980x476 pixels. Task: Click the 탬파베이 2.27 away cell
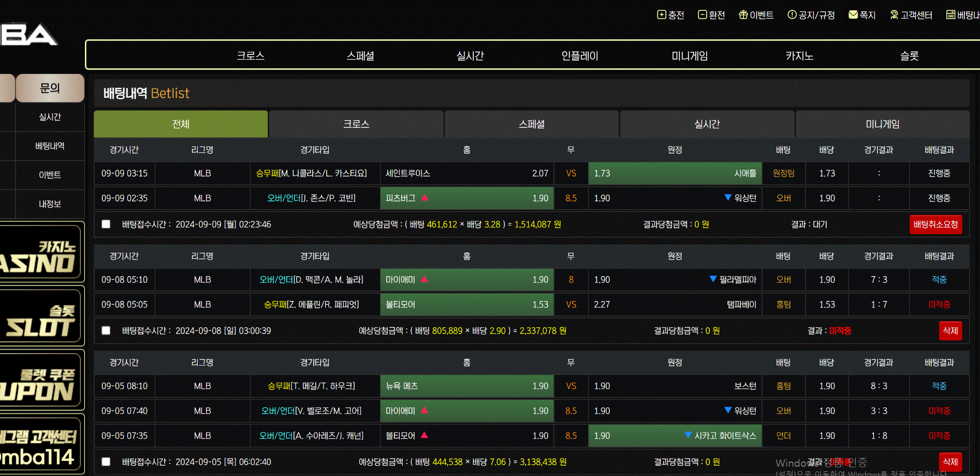[675, 304]
